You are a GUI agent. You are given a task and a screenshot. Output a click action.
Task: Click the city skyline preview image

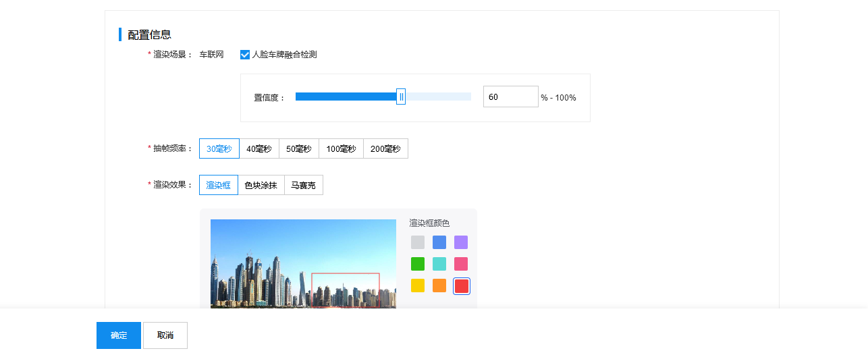303,264
